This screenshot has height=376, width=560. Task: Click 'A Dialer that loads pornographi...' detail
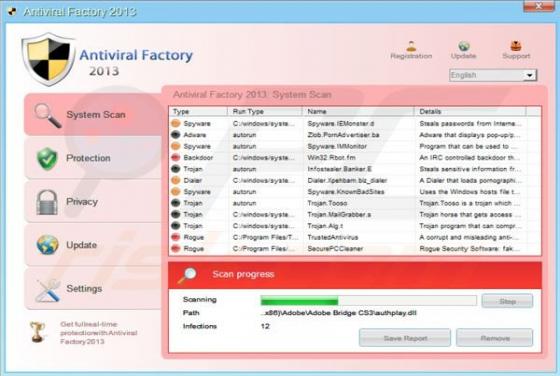(470, 180)
